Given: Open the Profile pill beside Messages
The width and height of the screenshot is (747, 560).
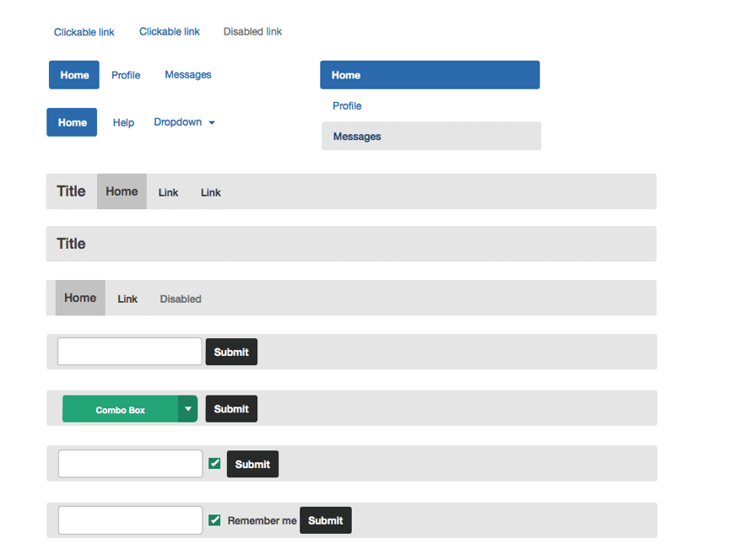Looking at the screenshot, I should pos(126,75).
